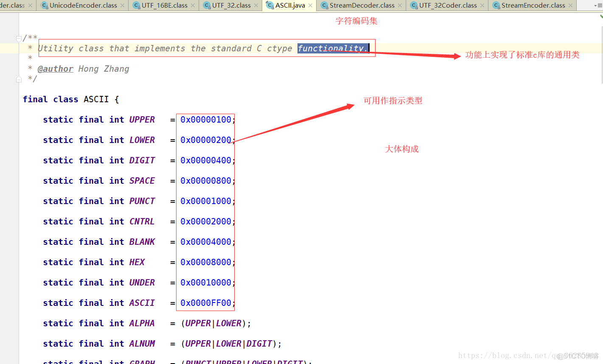Close the UTF_32.class tab
This screenshot has width=603, height=364.
click(256, 6)
